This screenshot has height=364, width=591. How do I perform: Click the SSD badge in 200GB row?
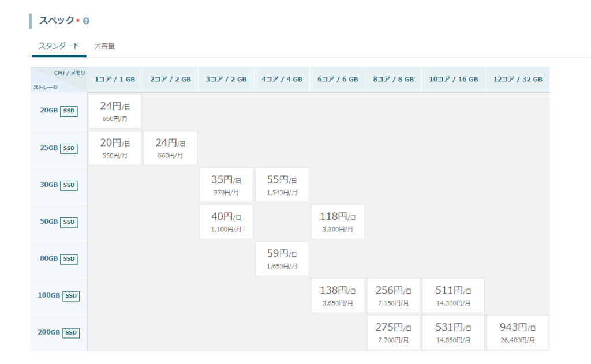pyautogui.click(x=70, y=333)
